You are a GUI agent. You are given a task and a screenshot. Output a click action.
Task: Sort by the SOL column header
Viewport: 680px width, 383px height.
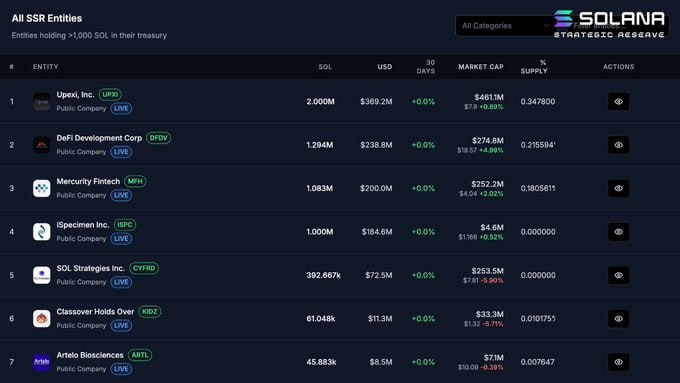tap(325, 67)
